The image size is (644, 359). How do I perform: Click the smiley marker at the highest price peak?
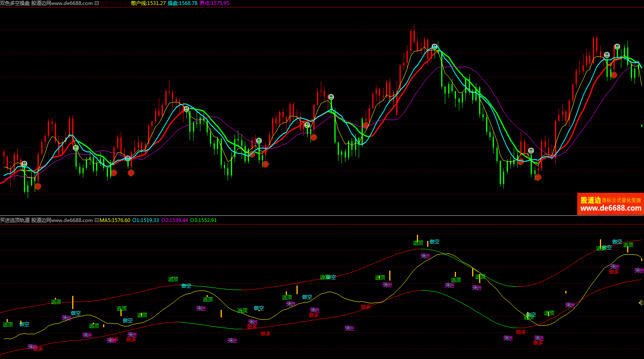pos(434,47)
